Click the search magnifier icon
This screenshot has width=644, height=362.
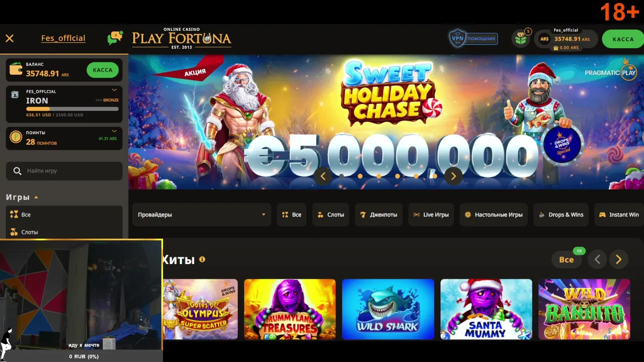[17, 171]
